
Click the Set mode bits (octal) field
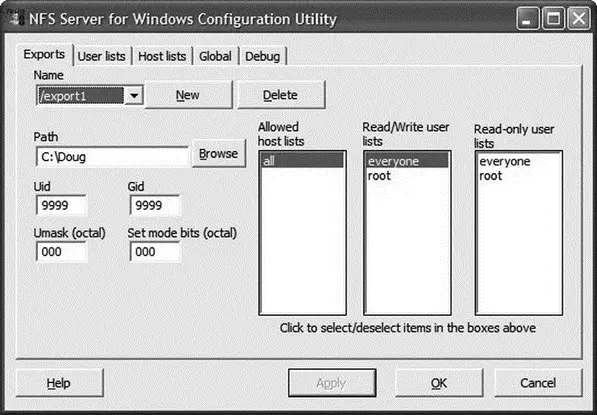155,252
